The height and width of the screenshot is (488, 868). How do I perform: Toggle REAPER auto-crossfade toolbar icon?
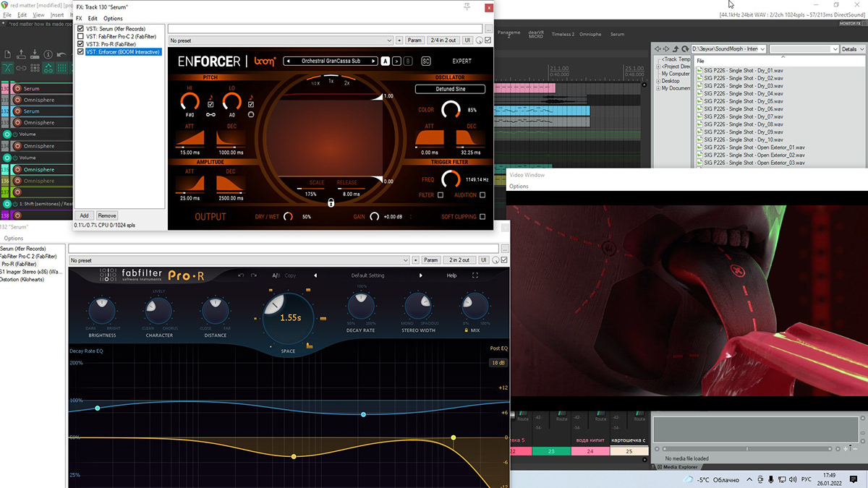click(x=7, y=68)
